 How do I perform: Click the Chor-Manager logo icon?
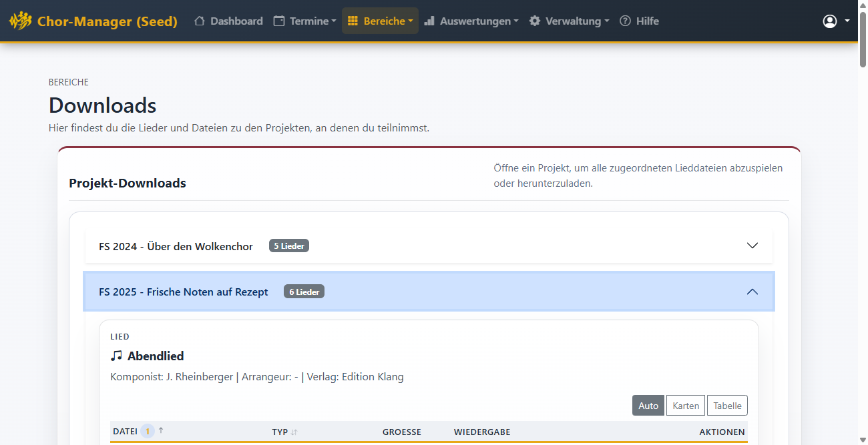point(21,21)
